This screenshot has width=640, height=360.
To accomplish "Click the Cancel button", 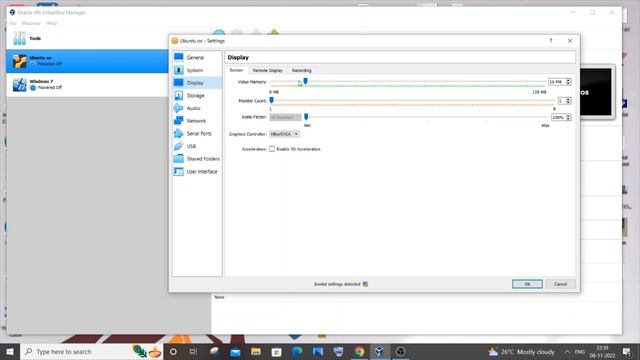I will (560, 284).
